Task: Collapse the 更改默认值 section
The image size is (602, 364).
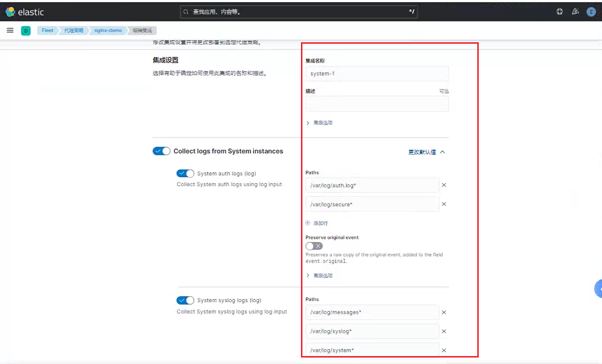Action: (427, 152)
